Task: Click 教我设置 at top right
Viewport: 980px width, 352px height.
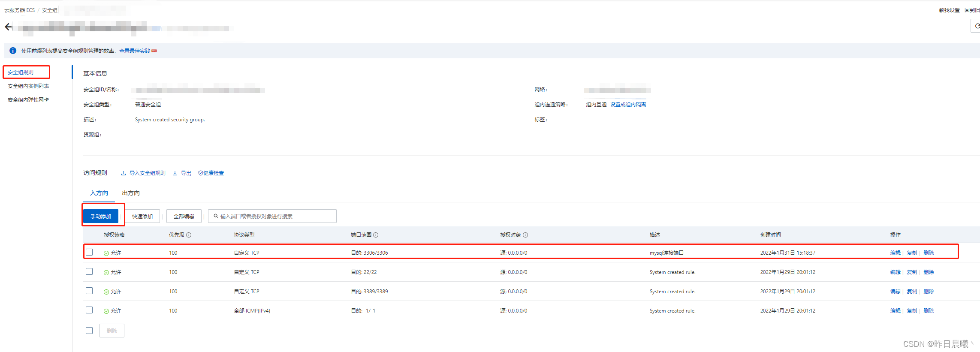Action: click(x=949, y=10)
